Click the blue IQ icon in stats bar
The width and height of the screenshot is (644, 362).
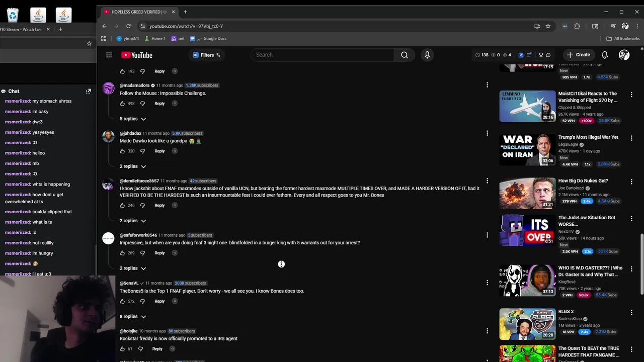(x=521, y=55)
